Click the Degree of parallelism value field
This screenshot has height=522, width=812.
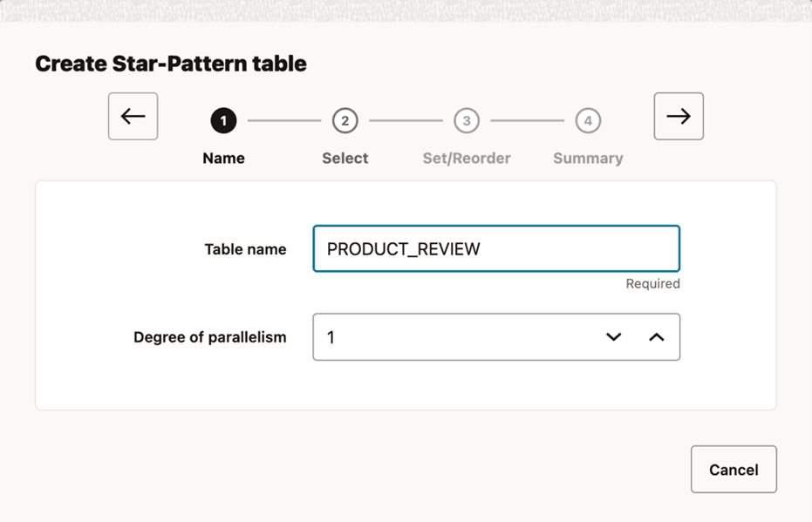pos(454,337)
